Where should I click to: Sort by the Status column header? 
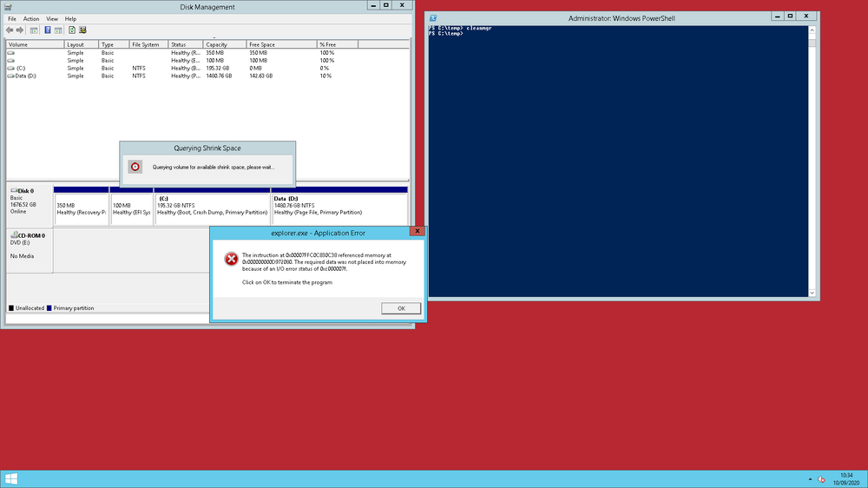point(186,44)
